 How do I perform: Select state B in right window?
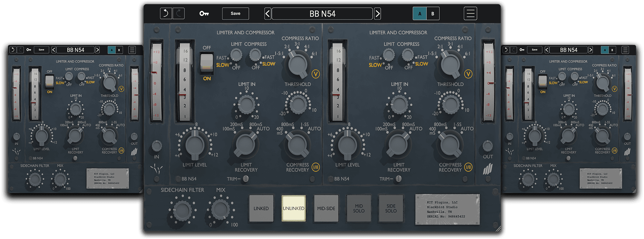612,50
